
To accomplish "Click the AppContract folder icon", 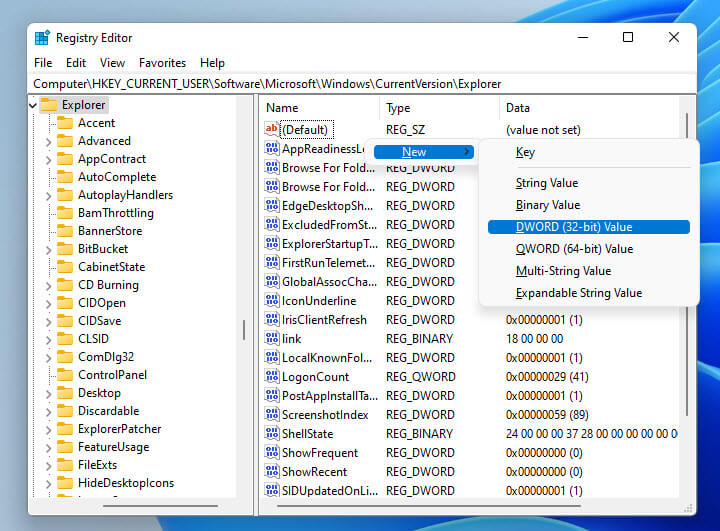I will point(65,159).
